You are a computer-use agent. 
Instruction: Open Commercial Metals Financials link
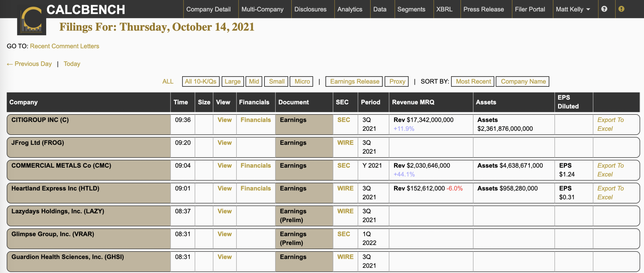pyautogui.click(x=256, y=166)
